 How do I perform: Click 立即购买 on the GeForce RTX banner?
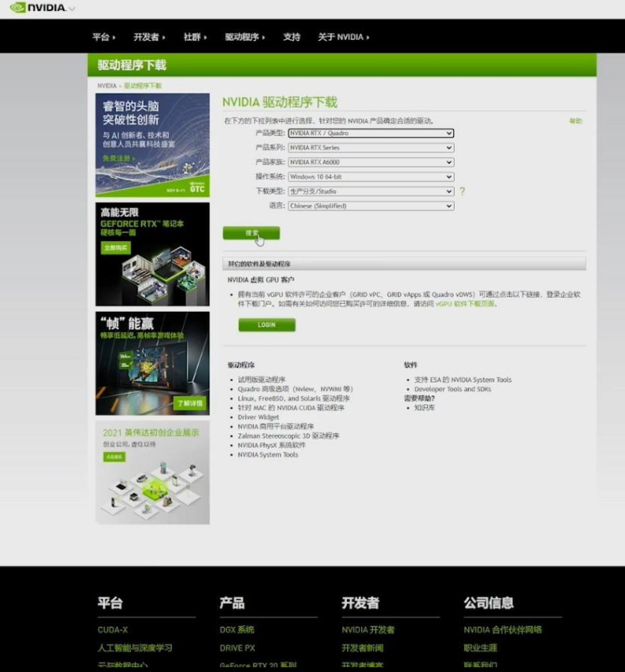pos(115,247)
